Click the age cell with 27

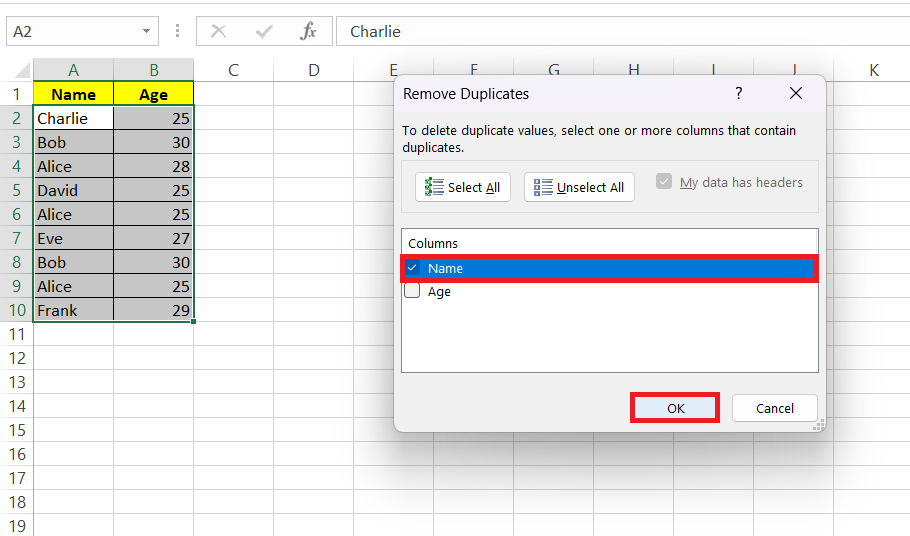point(154,238)
